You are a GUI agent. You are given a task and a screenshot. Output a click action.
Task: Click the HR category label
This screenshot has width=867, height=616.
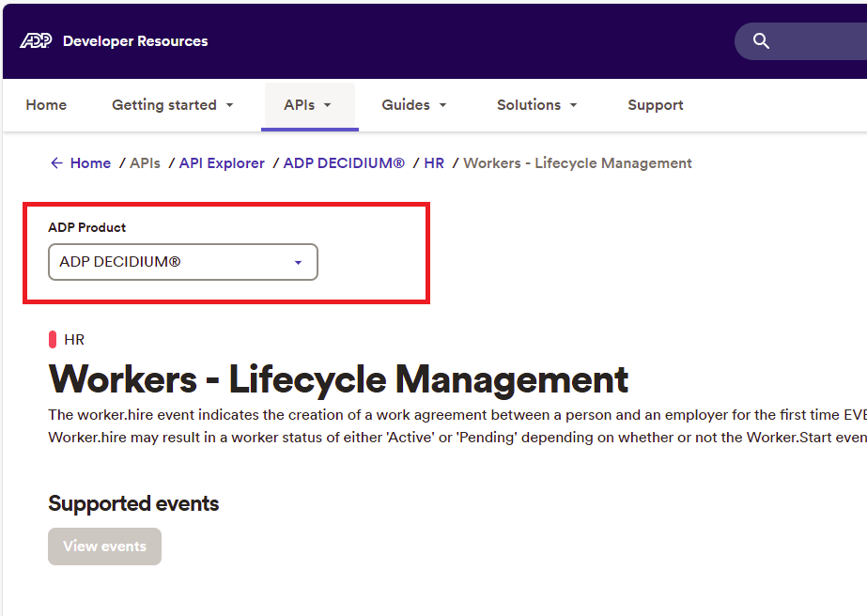pos(74,340)
